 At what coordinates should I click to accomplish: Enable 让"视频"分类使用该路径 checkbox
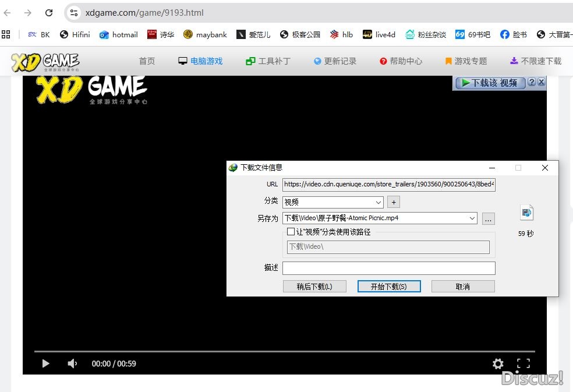(x=291, y=232)
